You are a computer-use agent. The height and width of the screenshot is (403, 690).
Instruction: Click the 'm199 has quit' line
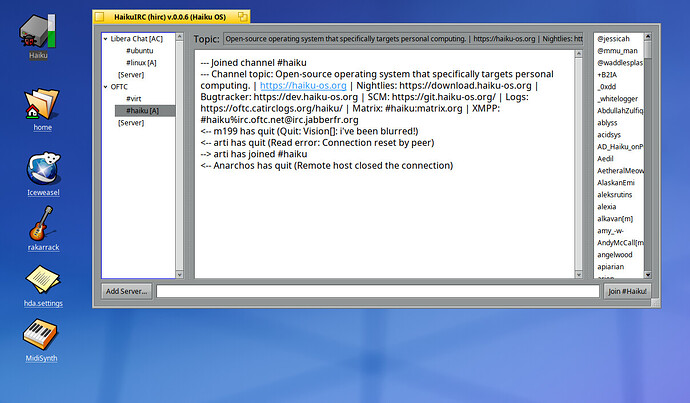[309, 131]
